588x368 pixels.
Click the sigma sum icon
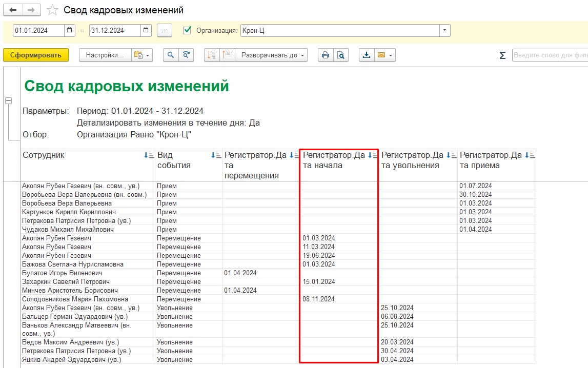[502, 55]
